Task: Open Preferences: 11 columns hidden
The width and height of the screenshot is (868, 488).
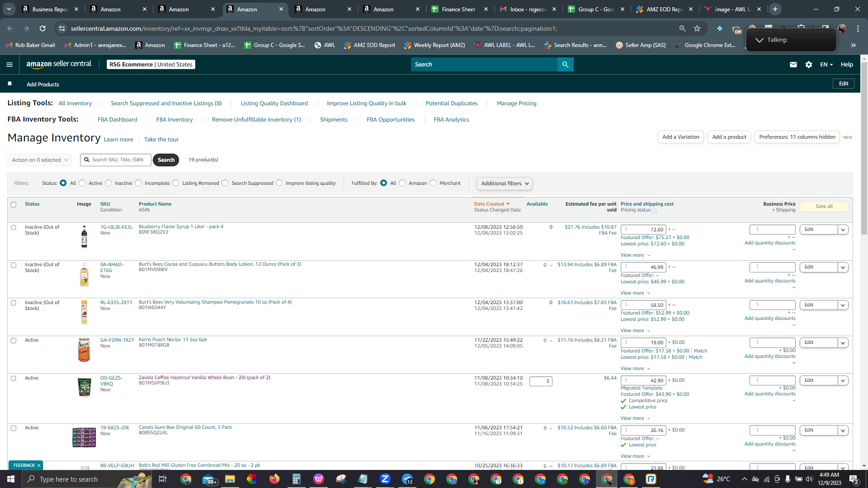Action: coord(797,137)
